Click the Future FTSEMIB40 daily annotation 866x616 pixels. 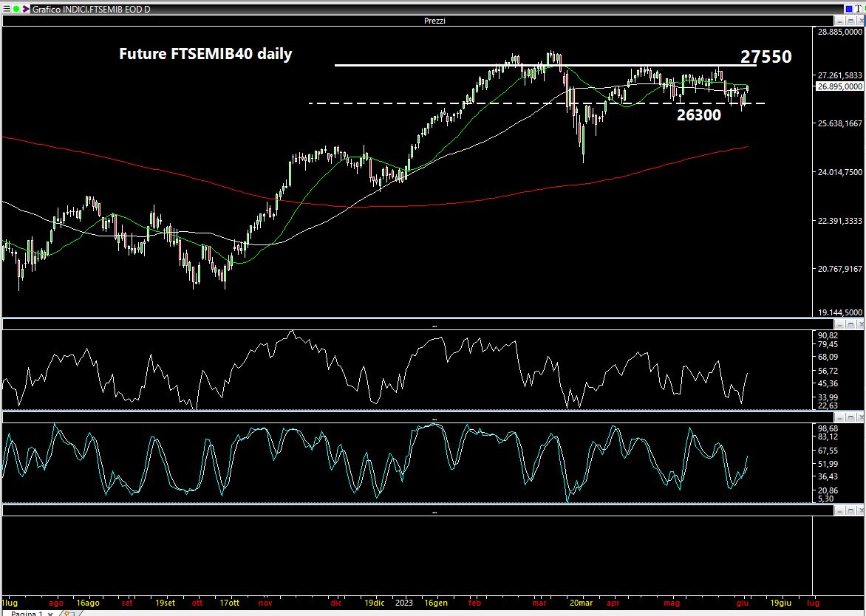coord(205,54)
